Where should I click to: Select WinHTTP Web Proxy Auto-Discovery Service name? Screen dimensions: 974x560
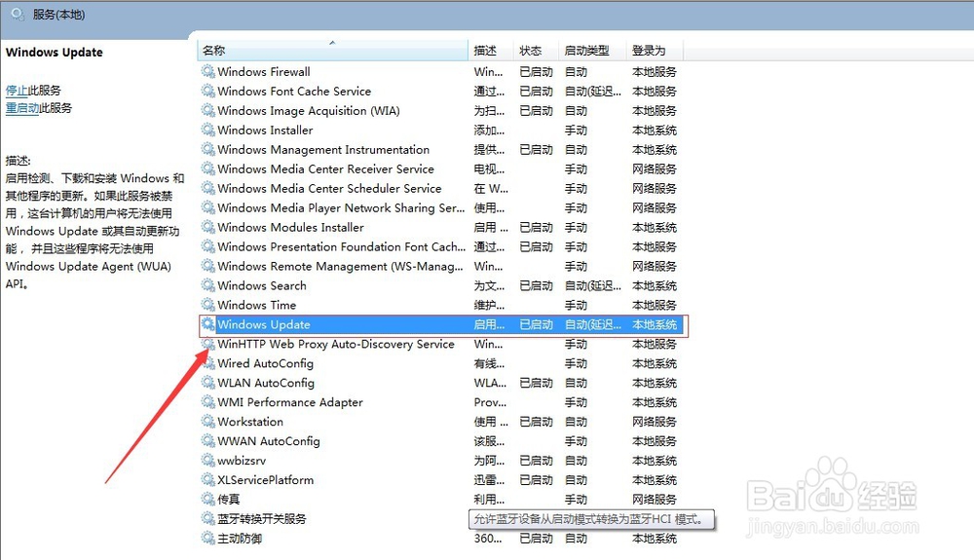336,344
